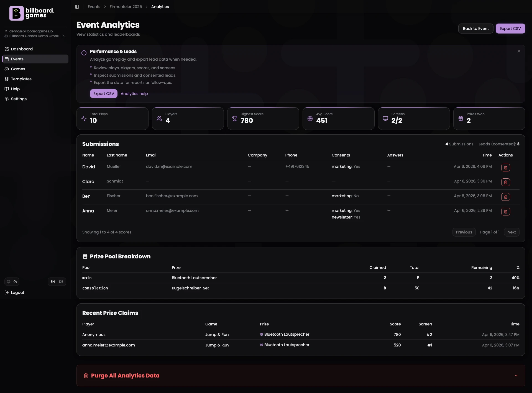Dismiss the Performance & Leads banner

coord(519,51)
